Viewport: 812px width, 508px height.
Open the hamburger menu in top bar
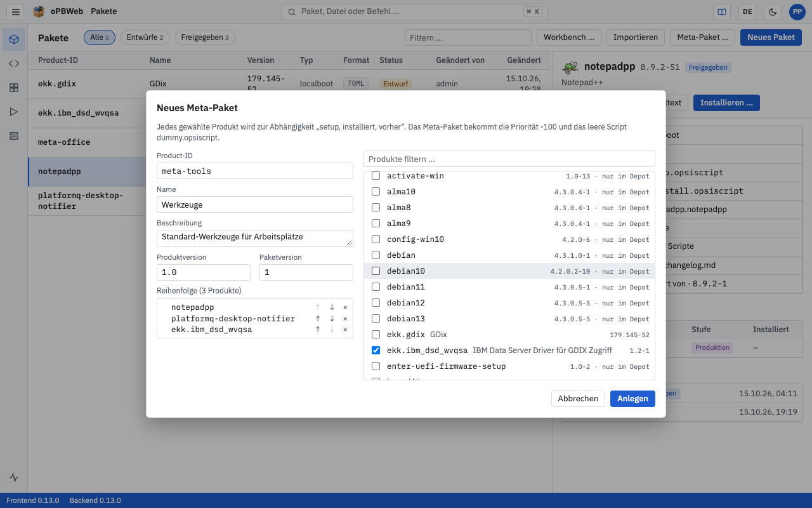tap(16, 11)
